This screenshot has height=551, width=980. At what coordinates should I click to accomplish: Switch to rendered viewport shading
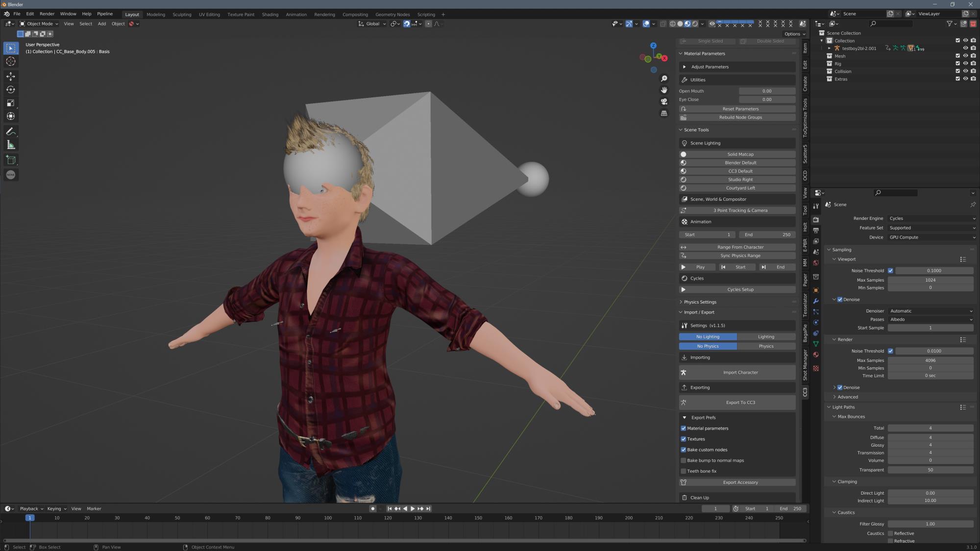point(695,24)
